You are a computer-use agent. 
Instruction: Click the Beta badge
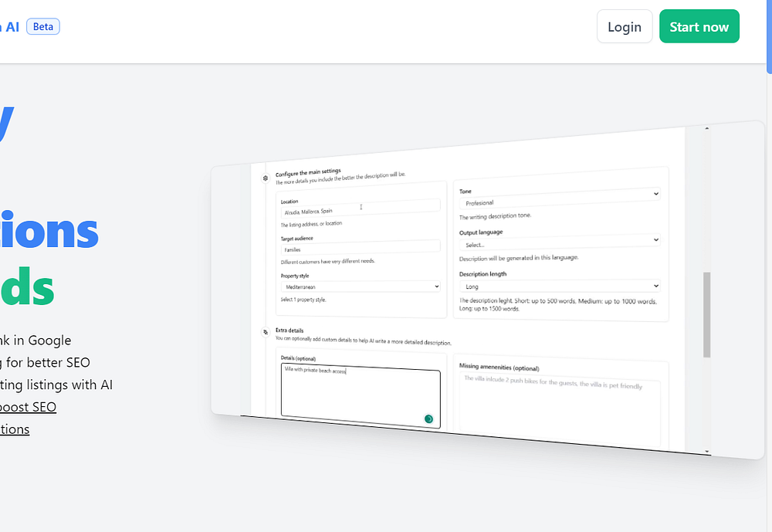click(x=42, y=26)
